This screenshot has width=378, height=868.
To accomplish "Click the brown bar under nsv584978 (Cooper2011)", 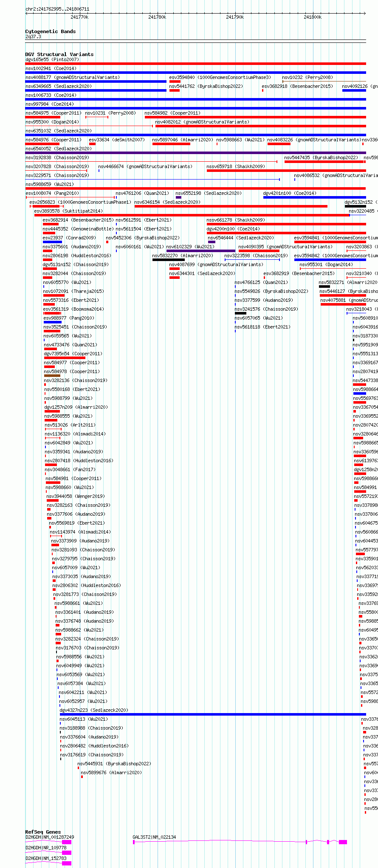I will [x=52, y=376].
